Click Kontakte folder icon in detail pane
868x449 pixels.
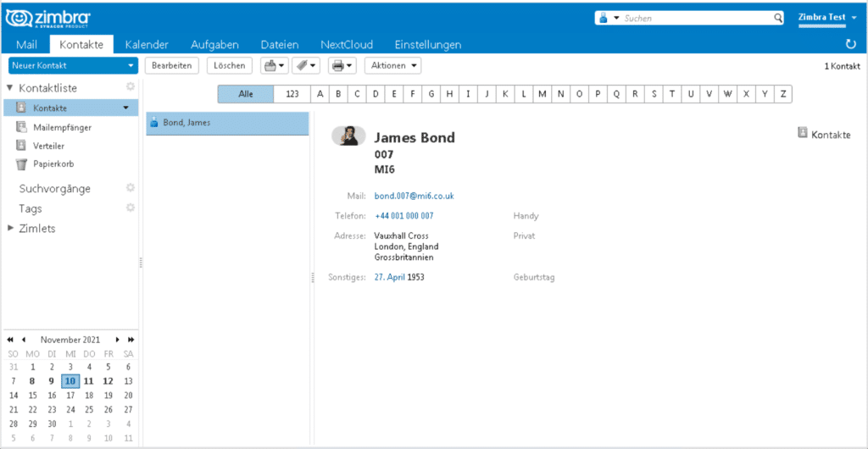point(803,133)
